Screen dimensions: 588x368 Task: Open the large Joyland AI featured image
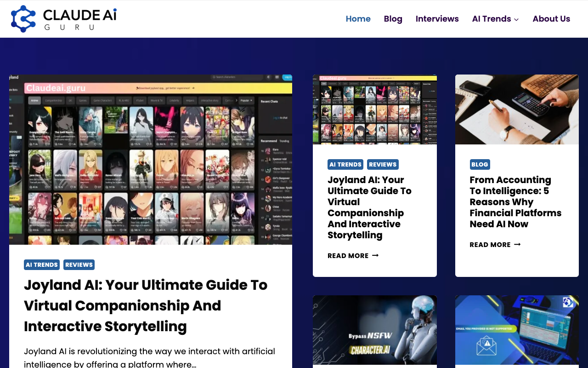[151, 160]
